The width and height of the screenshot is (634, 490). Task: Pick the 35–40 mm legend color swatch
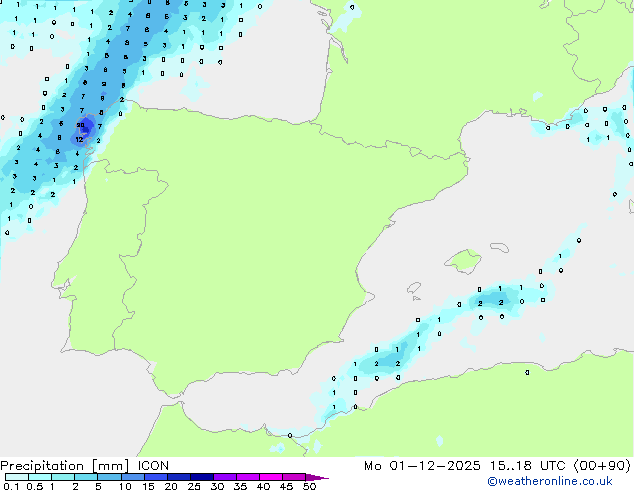(x=247, y=477)
